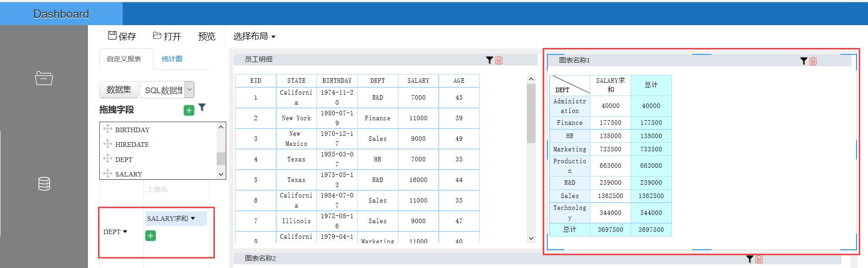Click the Illinois cell in the table
Screen dimensions: 868x268
click(x=296, y=221)
